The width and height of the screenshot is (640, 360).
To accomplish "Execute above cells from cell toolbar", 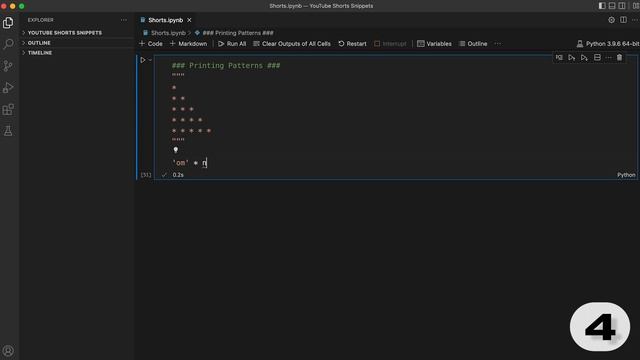I will click(x=571, y=58).
